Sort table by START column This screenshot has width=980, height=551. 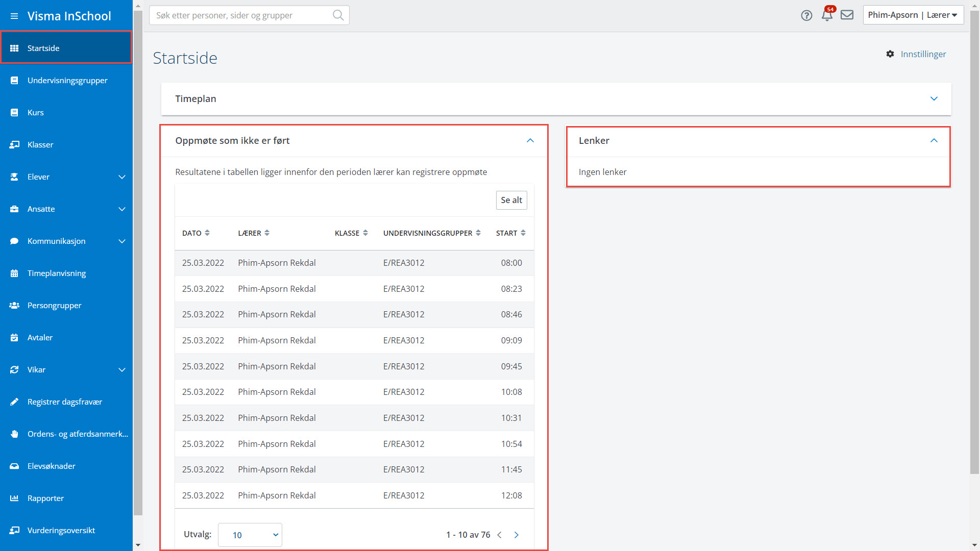pos(510,233)
